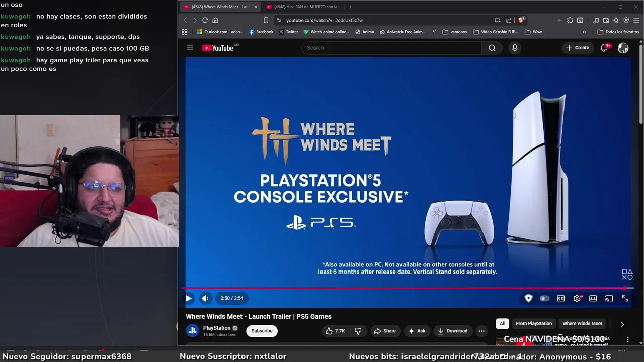The image size is (644, 362).
Task: Open the Brave Shields lion icon
Action: [521, 20]
